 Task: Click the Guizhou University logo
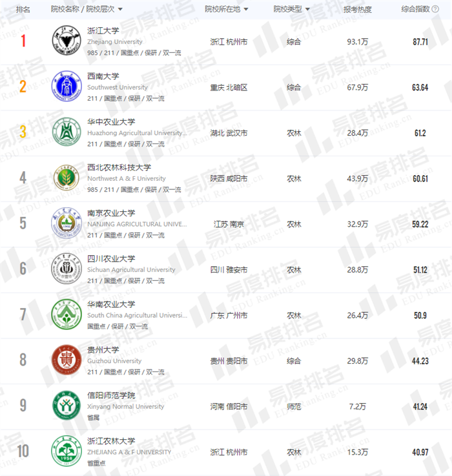click(65, 361)
